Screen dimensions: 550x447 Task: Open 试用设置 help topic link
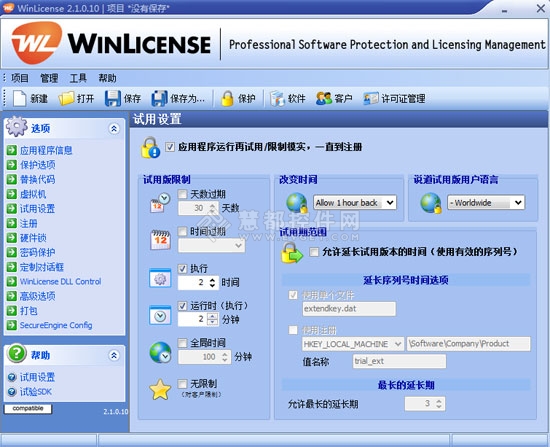[x=37, y=377]
